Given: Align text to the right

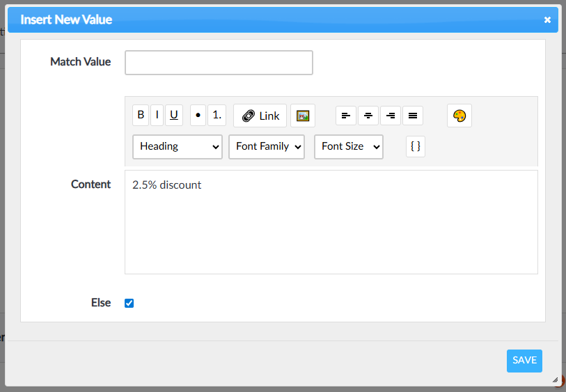Looking at the screenshot, I should (x=391, y=116).
